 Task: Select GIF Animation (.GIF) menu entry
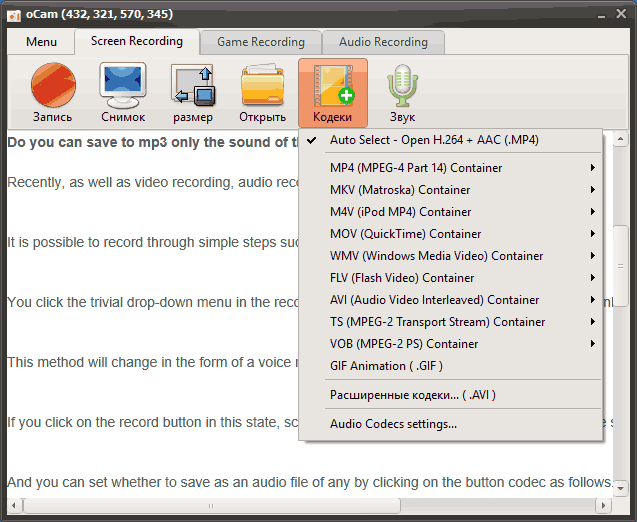[450, 366]
